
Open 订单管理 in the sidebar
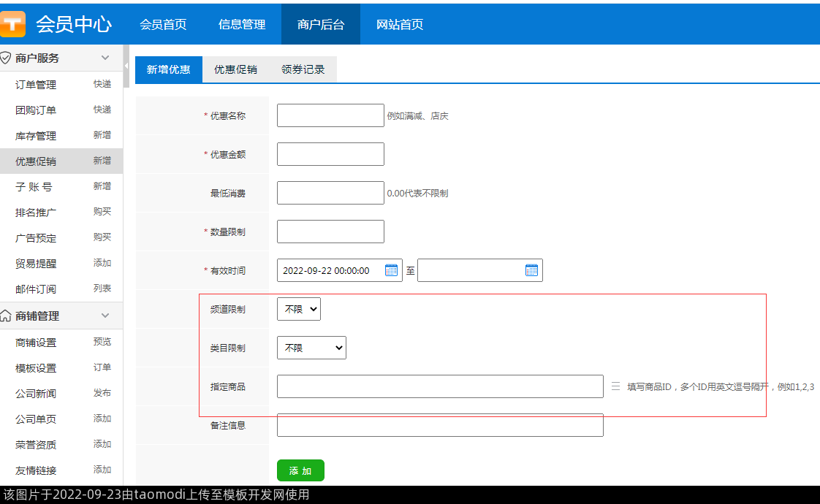pos(36,85)
